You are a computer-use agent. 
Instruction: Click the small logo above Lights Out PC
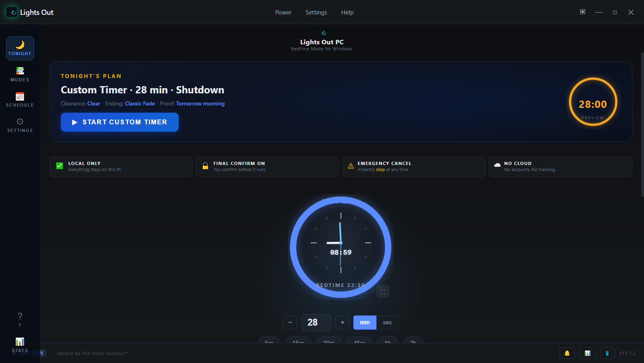coord(324,33)
